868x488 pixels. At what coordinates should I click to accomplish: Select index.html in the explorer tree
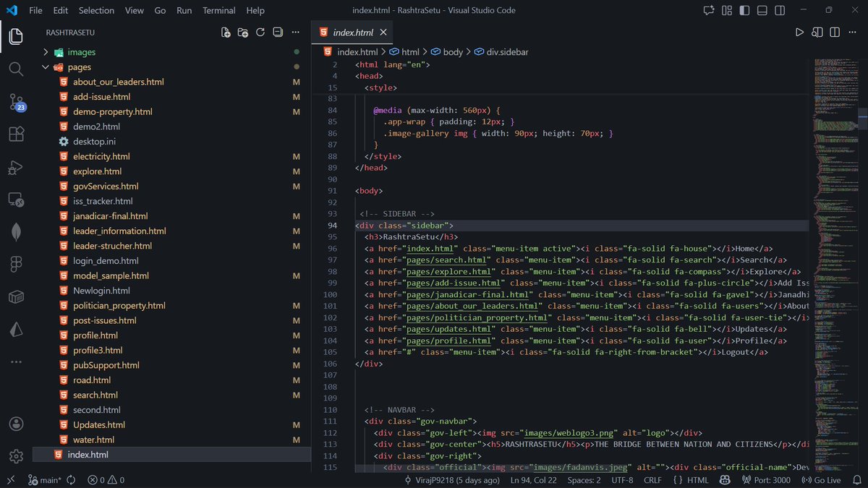coord(171,455)
